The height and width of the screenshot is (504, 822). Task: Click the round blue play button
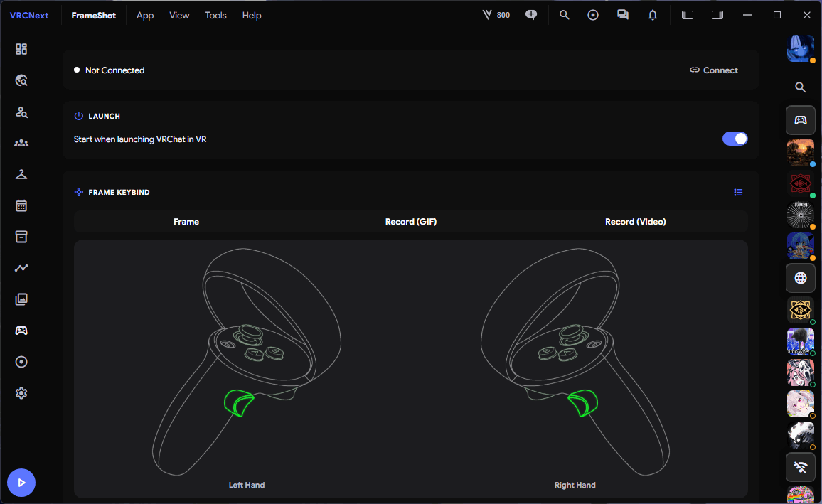(x=21, y=483)
